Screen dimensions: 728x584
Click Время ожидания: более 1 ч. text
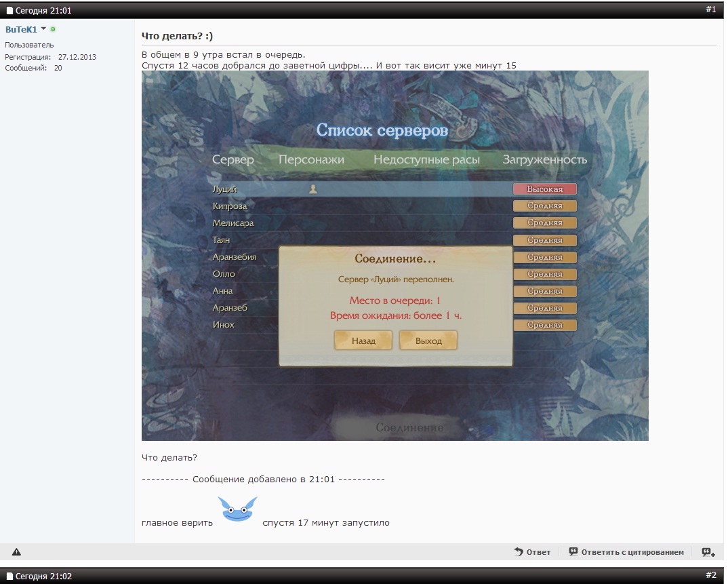(x=396, y=315)
